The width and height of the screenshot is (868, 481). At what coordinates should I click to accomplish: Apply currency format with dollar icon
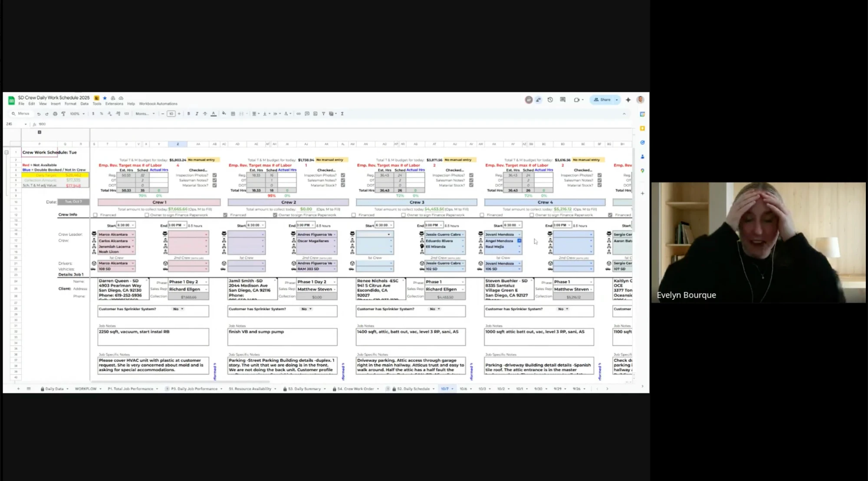(93, 114)
